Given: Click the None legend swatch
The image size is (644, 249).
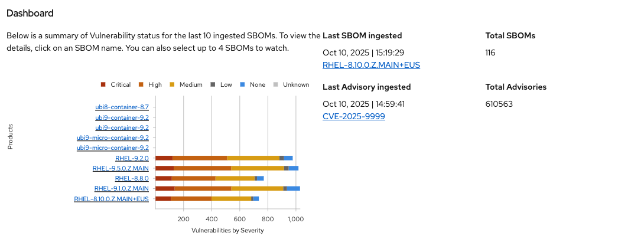Looking at the screenshot, I should pyautogui.click(x=242, y=84).
